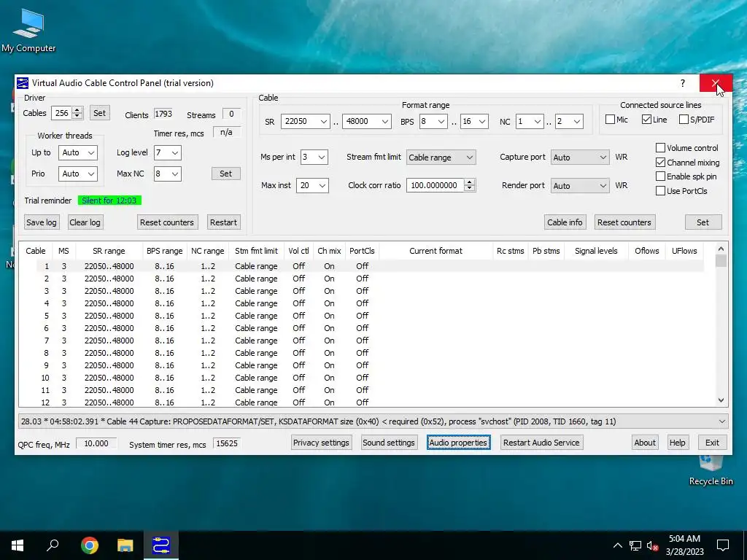Click the muted volume tray icon
747x560 pixels.
[652, 545]
